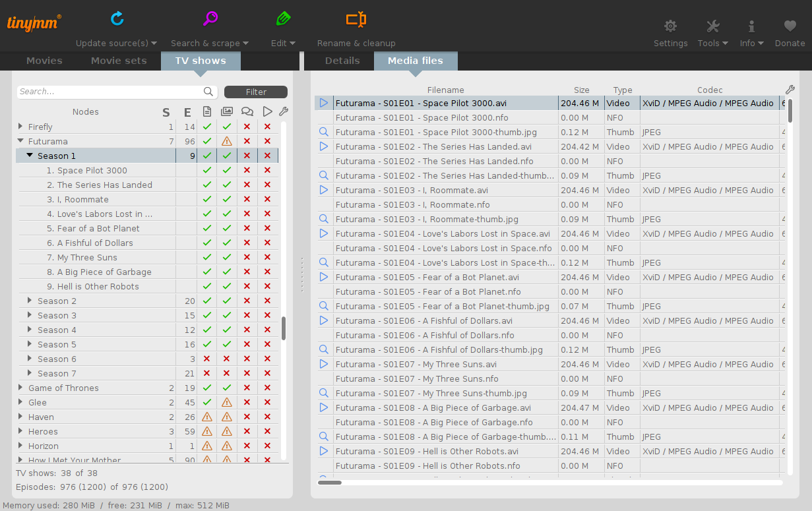Click wrench icon in tree table header

click(x=284, y=111)
